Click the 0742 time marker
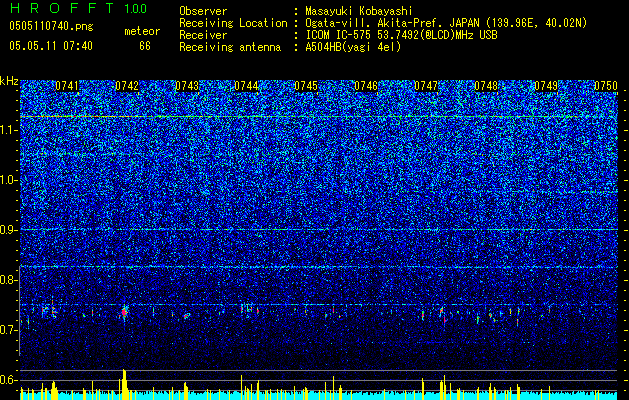This screenshot has width=629, height=400. pos(127,86)
